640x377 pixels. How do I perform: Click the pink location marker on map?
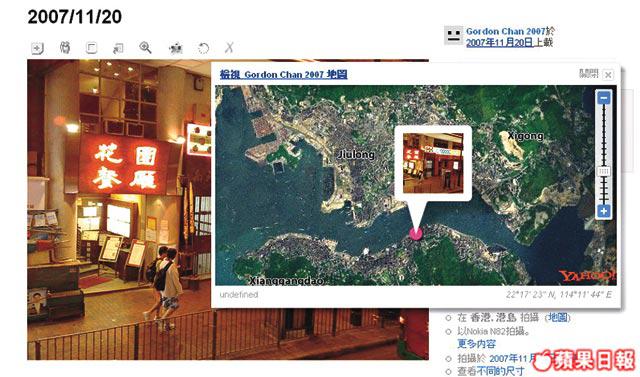[416, 233]
